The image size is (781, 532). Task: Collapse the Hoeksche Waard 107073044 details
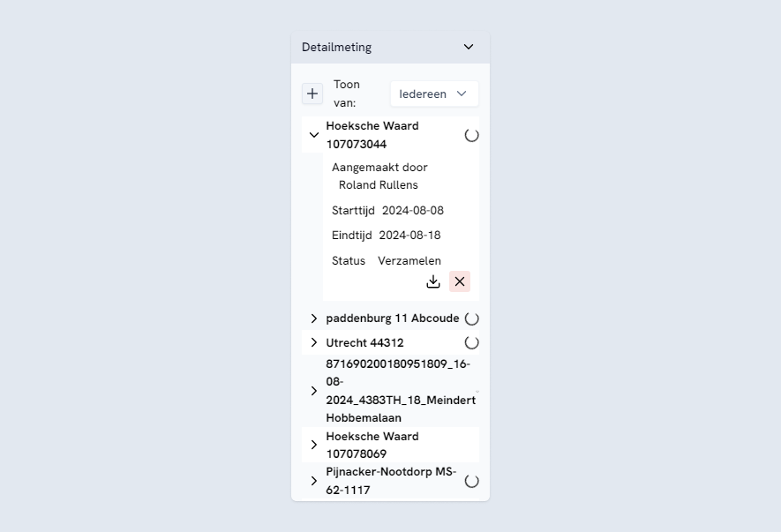(313, 135)
